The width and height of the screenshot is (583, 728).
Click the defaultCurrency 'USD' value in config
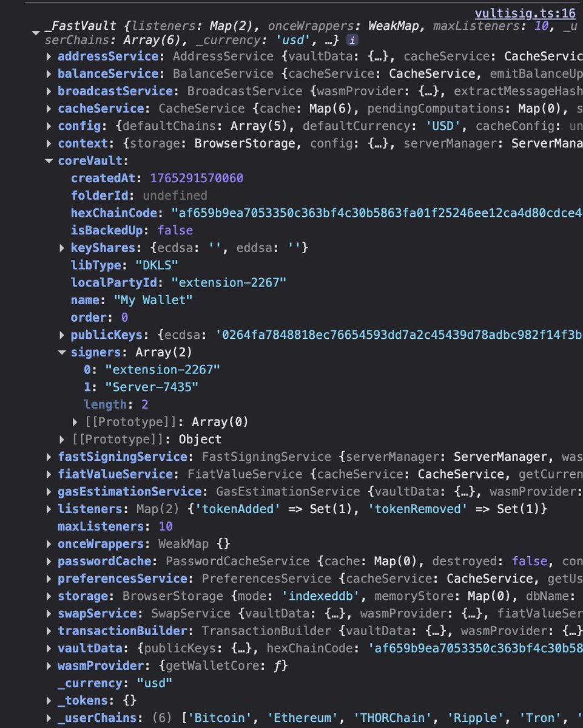click(x=443, y=126)
